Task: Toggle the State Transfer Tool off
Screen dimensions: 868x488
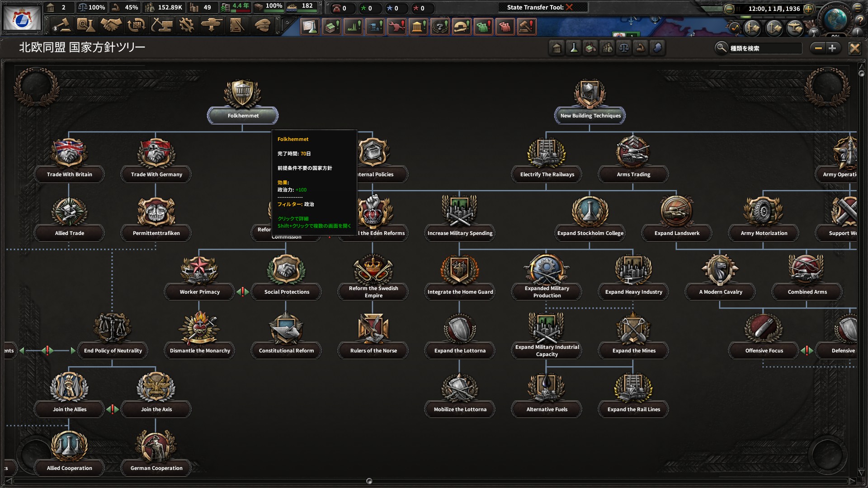Action: 570,7
